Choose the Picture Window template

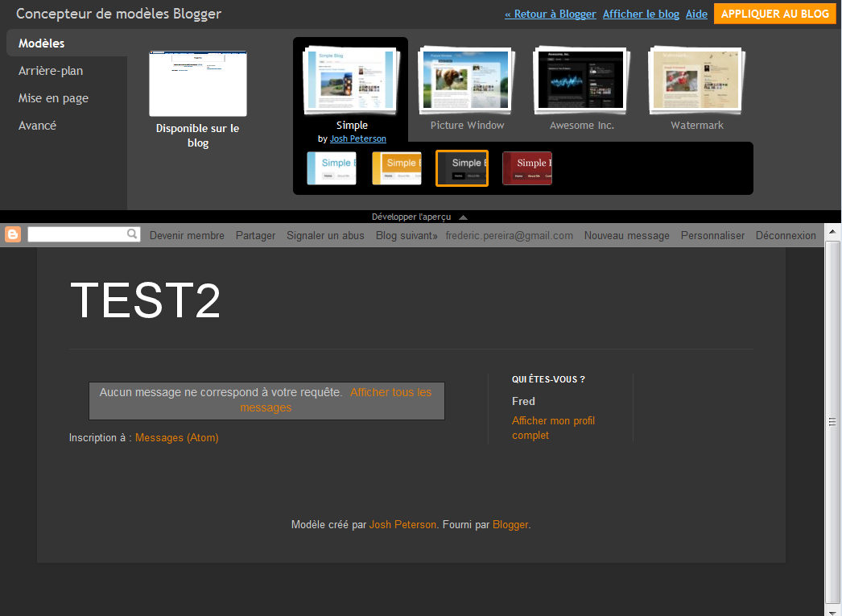point(466,81)
